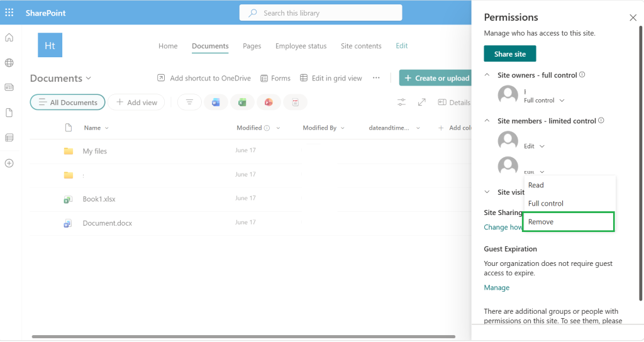The width and height of the screenshot is (644, 342).
Task: Filter by Word documents icon
Action: click(x=216, y=102)
